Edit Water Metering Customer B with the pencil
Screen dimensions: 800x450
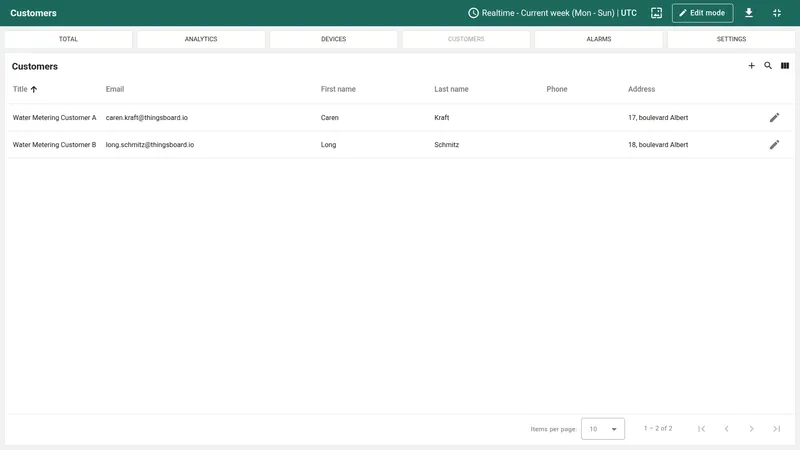point(774,144)
